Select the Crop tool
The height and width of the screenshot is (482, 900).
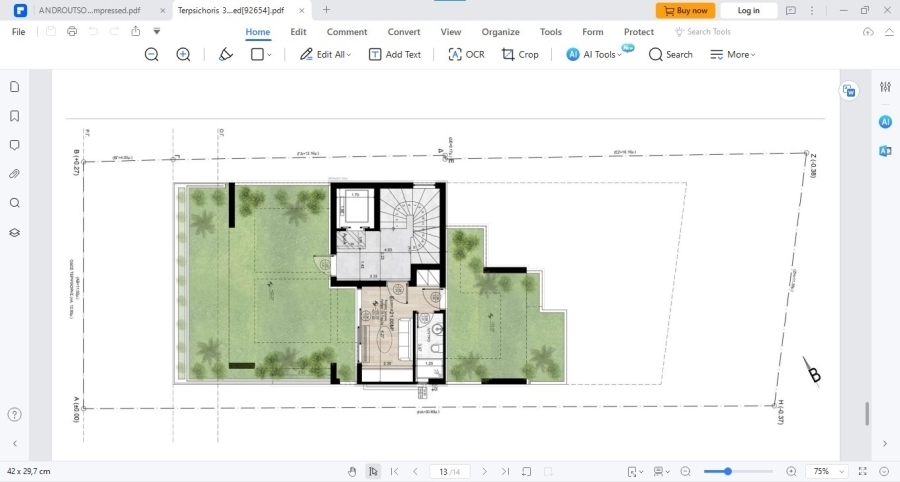point(520,55)
